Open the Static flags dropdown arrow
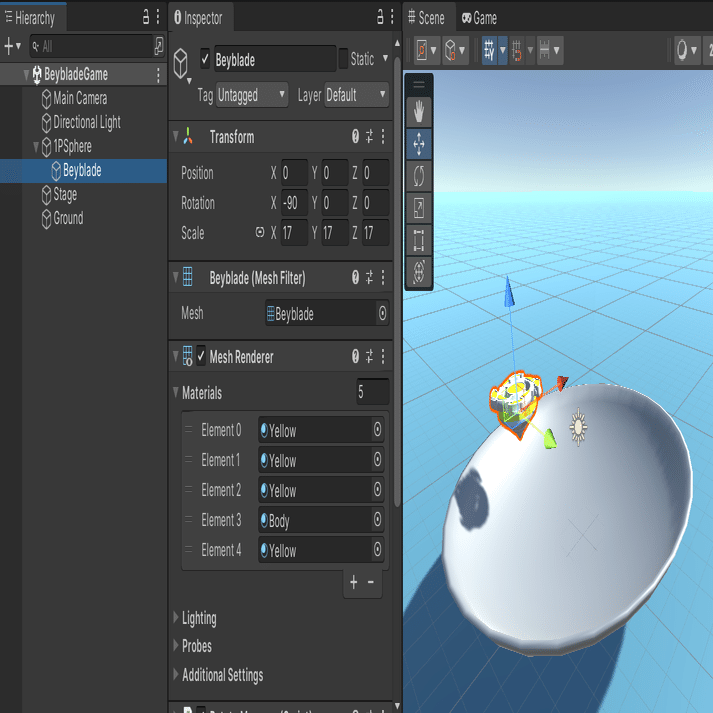The height and width of the screenshot is (713, 713). coord(385,58)
